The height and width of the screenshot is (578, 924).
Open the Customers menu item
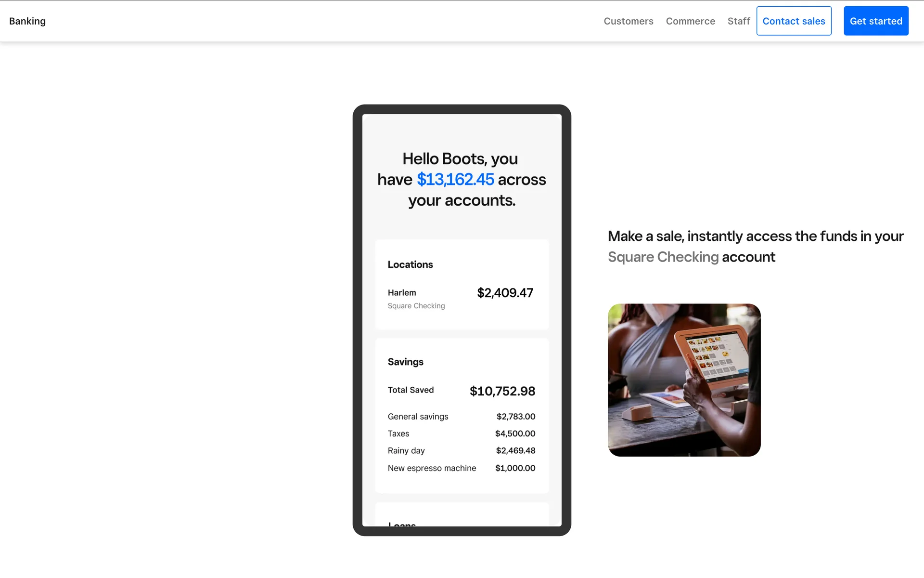click(x=628, y=21)
